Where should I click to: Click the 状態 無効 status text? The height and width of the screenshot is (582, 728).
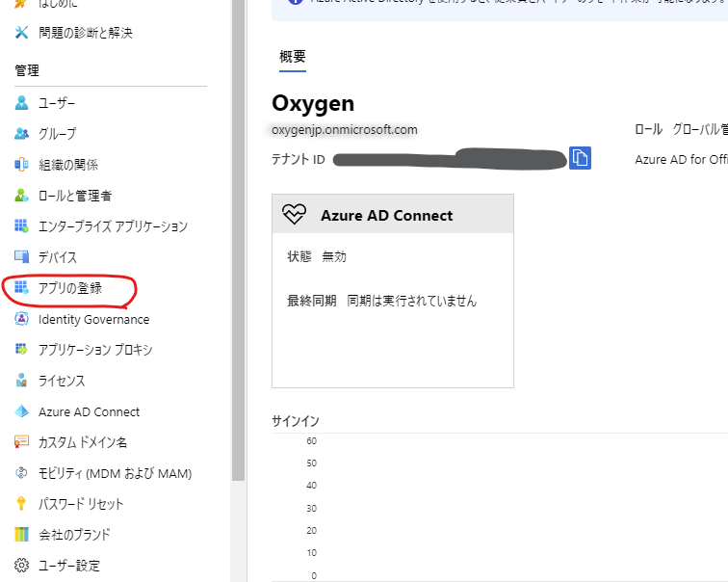point(317,256)
